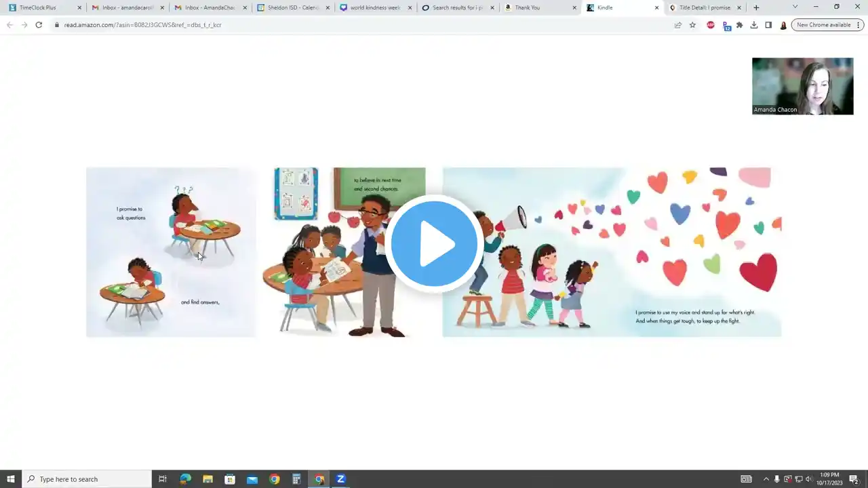Click the 'I promise to ask questions' page
This screenshot has width=868, height=488.
(171, 252)
